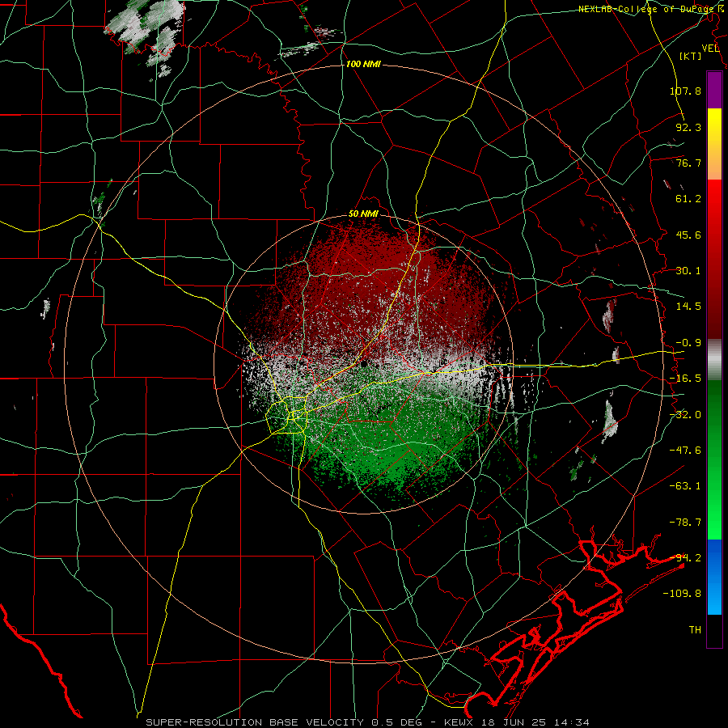This screenshot has height=728, width=728.
Task: Click the -78.7 legend value
Action: pyautogui.click(x=685, y=523)
